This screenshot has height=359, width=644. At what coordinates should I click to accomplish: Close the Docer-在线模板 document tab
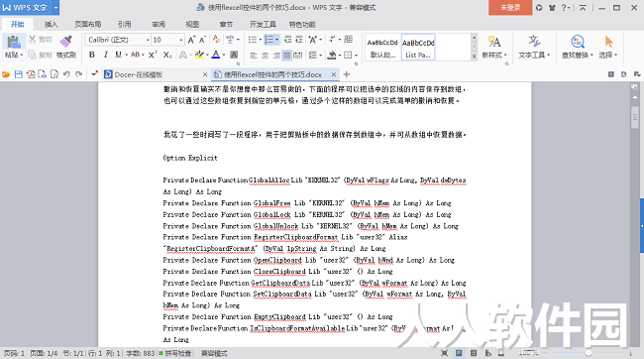205,74
